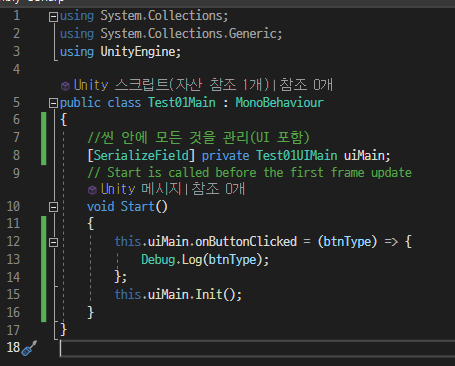455x366 pixels.
Task: Click Debug on line 13
Action: coord(158,260)
